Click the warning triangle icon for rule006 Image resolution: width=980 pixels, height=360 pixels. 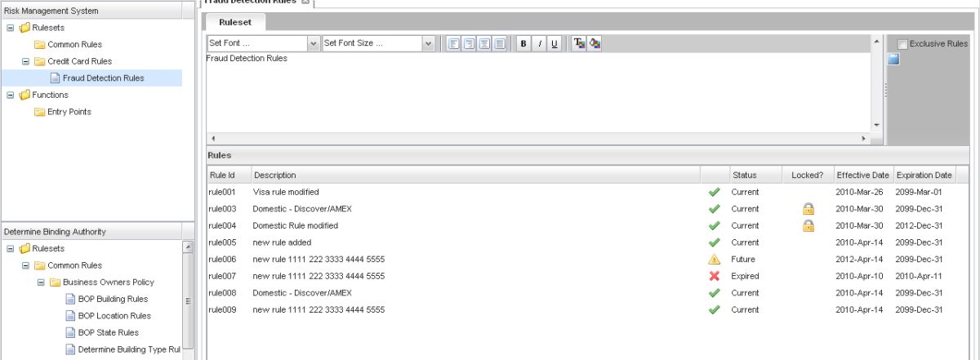(715, 260)
